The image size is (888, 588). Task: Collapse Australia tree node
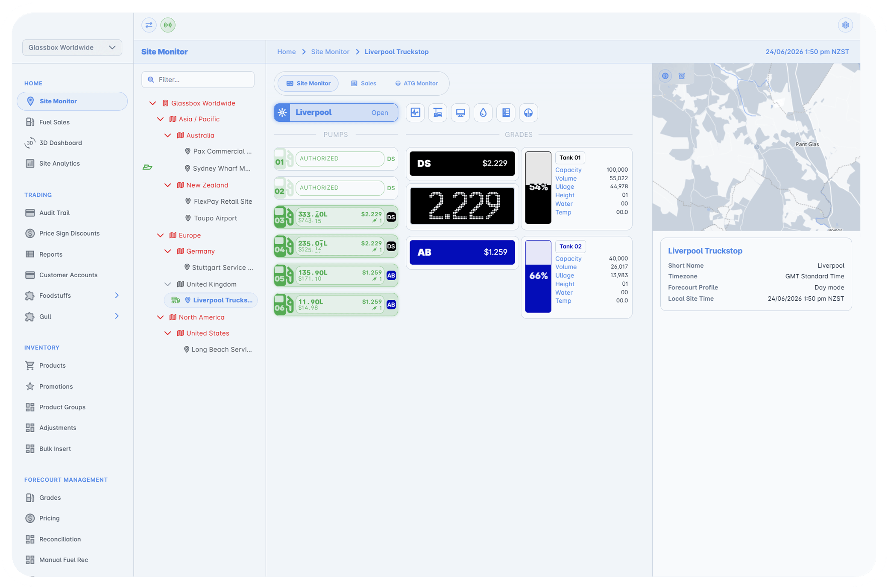point(167,135)
